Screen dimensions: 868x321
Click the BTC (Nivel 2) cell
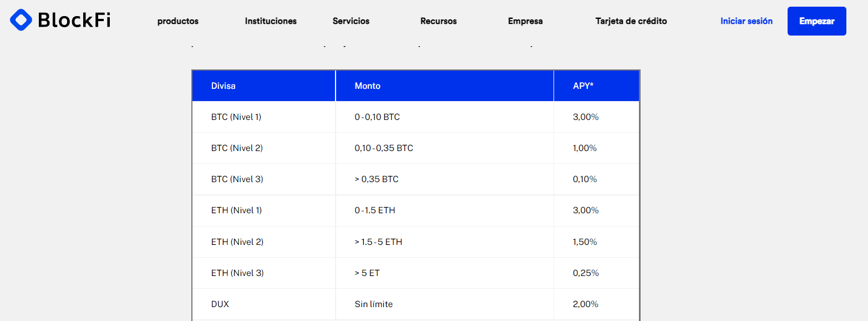point(263,148)
